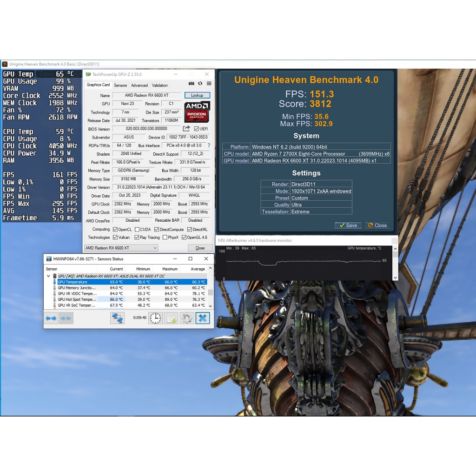Image resolution: width=476 pixels, height=476 pixels.
Task: Click the Current column header
Action: pyautogui.click(x=116, y=269)
